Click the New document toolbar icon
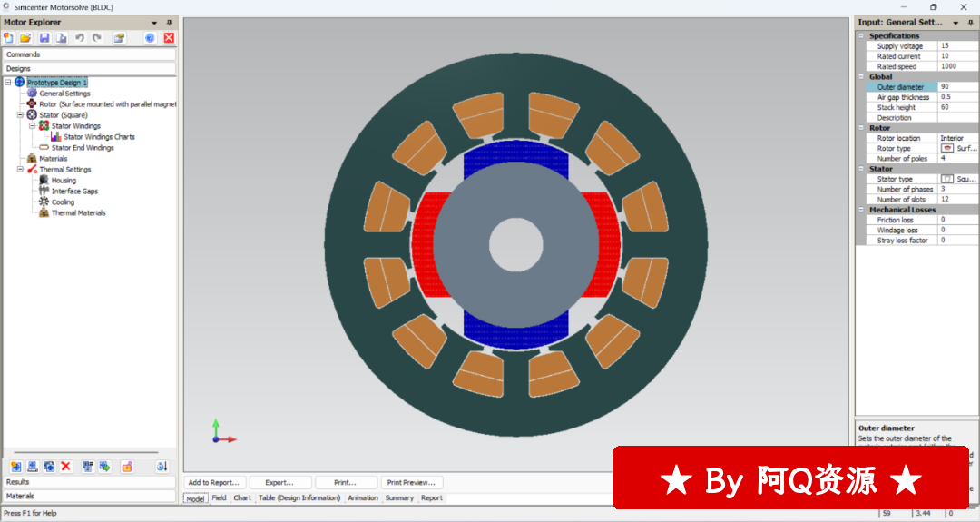Screen dimensions: 980x522 (x=9, y=38)
